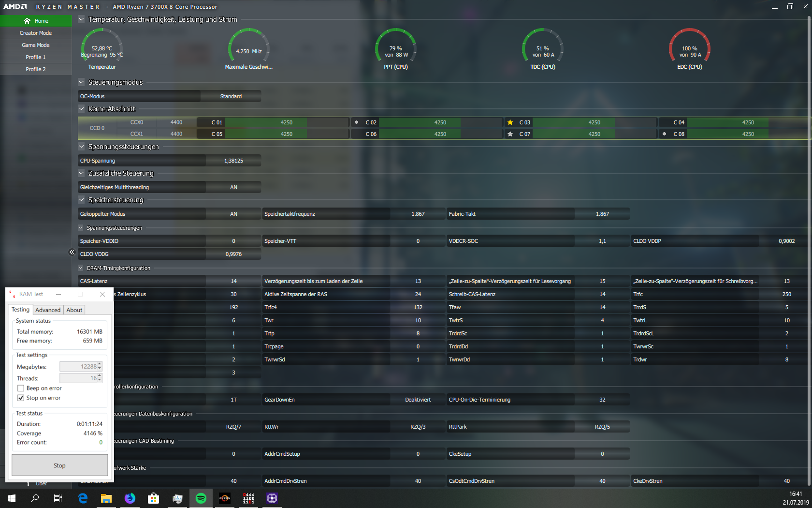
Task: Click the dot marker beside C 08
Action: click(x=664, y=134)
